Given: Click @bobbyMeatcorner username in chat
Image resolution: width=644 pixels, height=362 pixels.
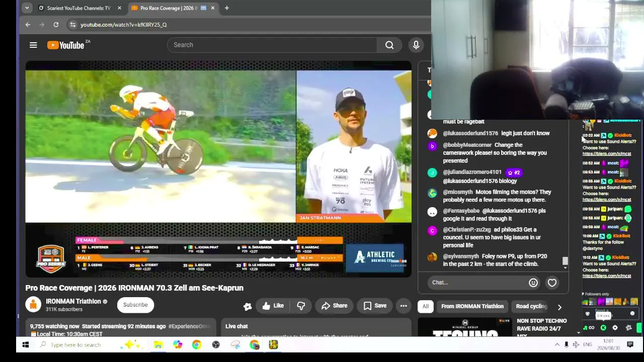Looking at the screenshot, I should tap(467, 145).
